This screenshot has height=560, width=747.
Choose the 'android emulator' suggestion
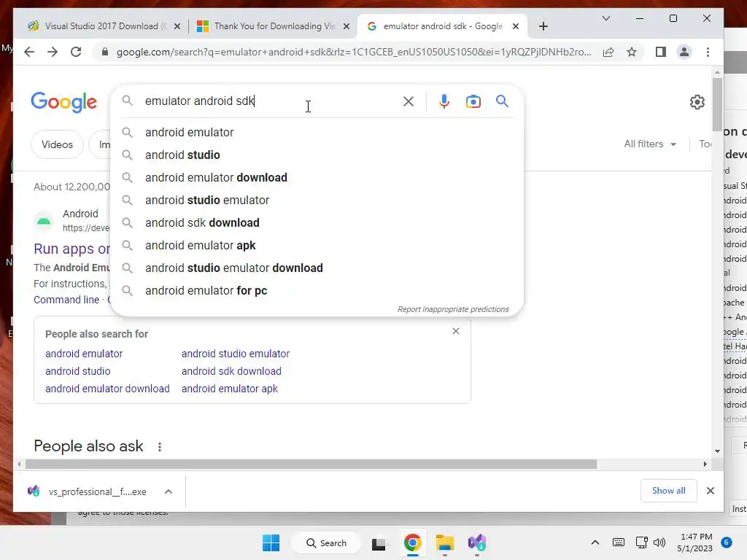tap(317, 133)
